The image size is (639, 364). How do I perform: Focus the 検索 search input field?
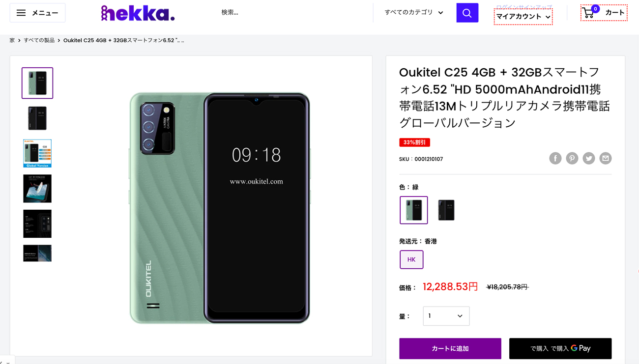tap(293, 13)
